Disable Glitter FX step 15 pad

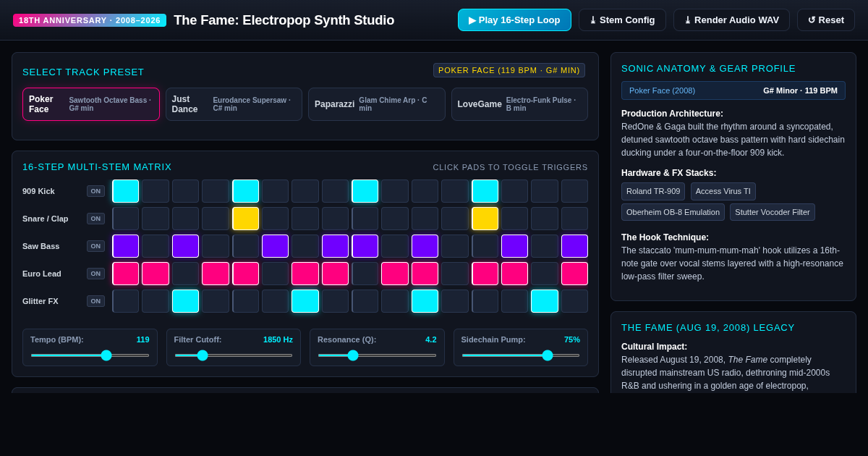pos(545,301)
